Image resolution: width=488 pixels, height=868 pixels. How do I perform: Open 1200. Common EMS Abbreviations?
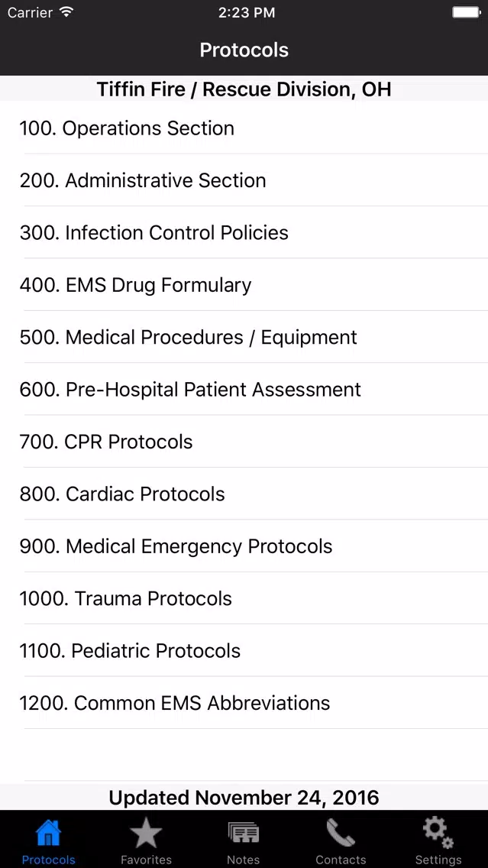point(244,702)
